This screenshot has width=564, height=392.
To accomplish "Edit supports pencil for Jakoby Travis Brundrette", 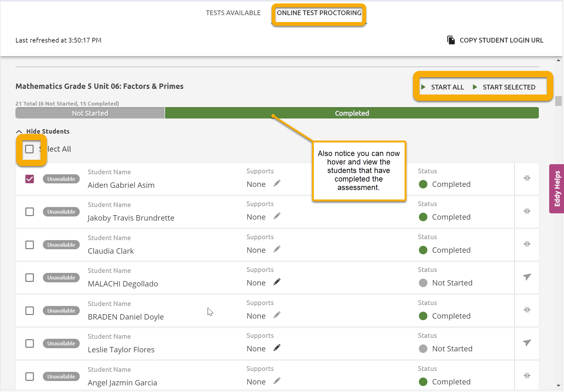I will point(277,216).
